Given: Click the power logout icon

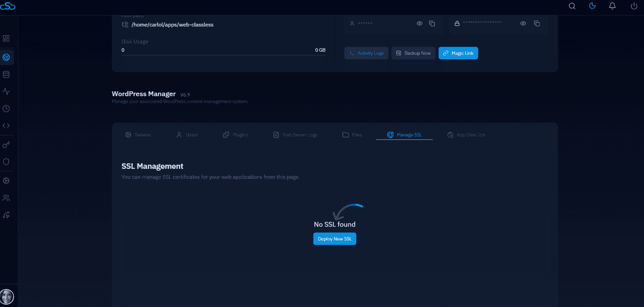Looking at the screenshot, I should coord(634,6).
